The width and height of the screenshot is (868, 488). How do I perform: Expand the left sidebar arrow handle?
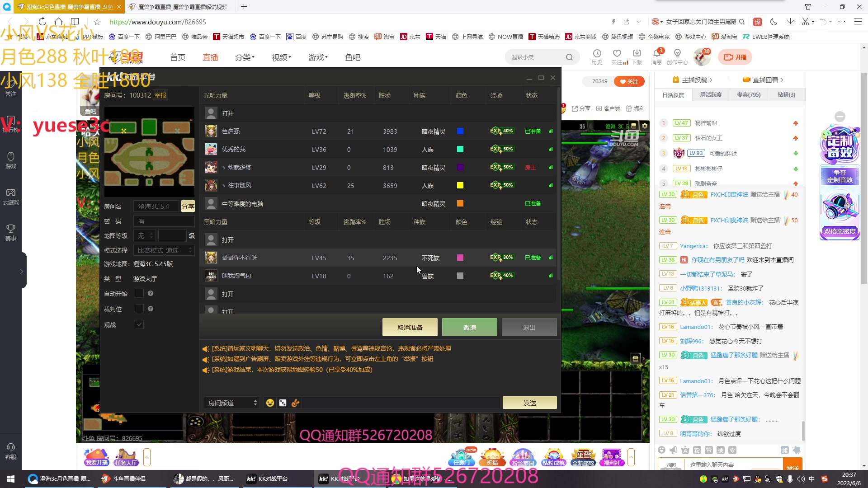[21, 271]
